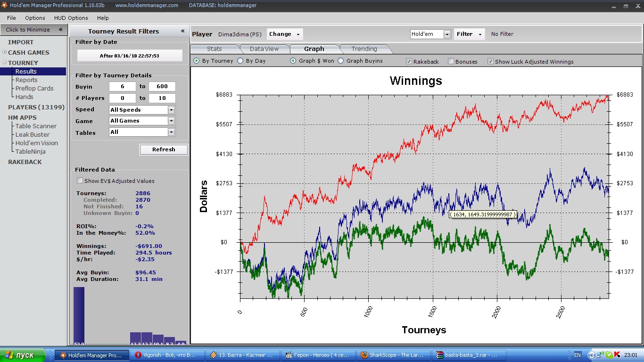Uncheck Show Luck Adjusted Winnings
Viewport: 644px width, 362px height.
coord(491,61)
